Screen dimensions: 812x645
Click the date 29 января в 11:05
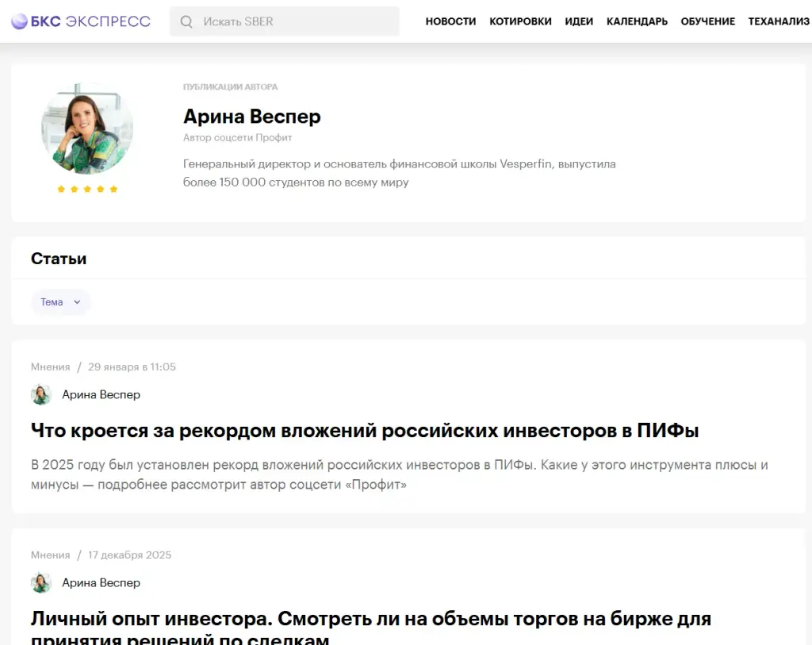coord(132,367)
